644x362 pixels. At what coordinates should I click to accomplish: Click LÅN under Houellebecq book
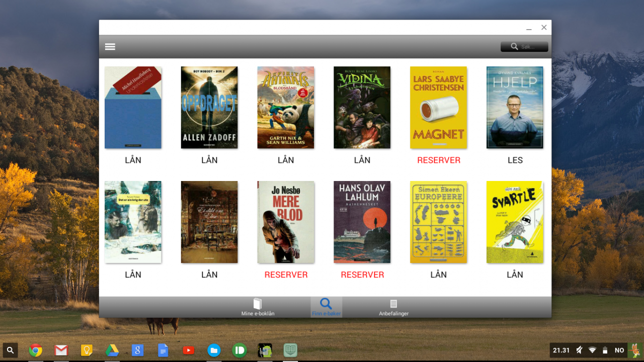coord(133,160)
